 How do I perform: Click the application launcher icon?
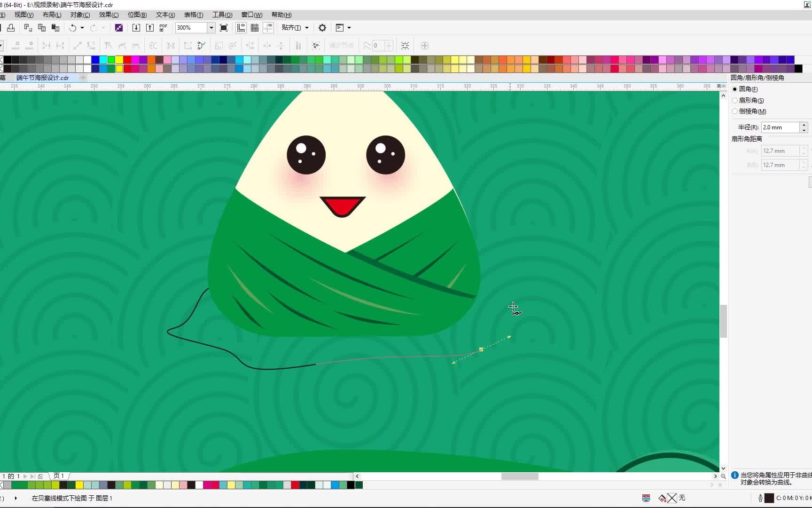(340, 28)
